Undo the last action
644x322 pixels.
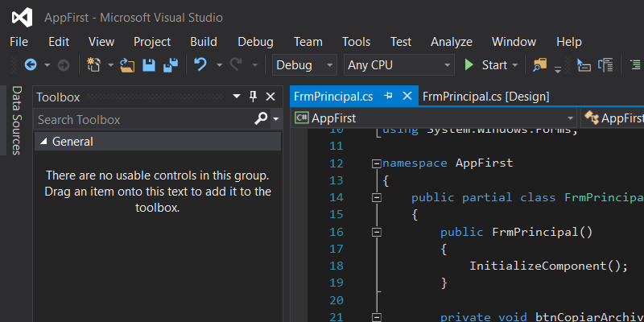click(x=200, y=65)
